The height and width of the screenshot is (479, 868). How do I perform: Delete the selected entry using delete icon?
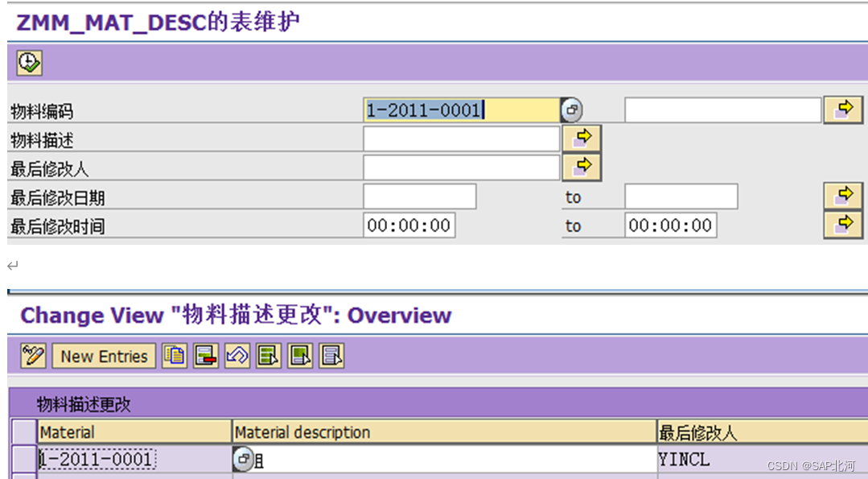205,356
